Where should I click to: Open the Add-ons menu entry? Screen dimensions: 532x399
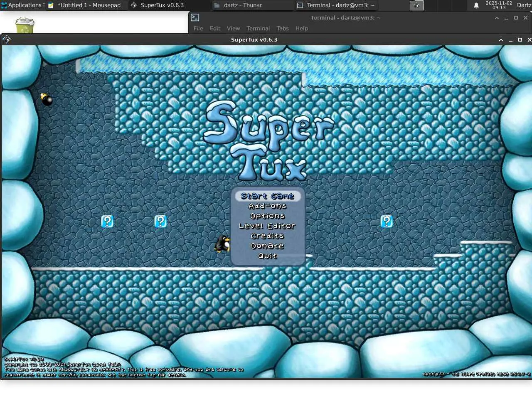point(268,206)
